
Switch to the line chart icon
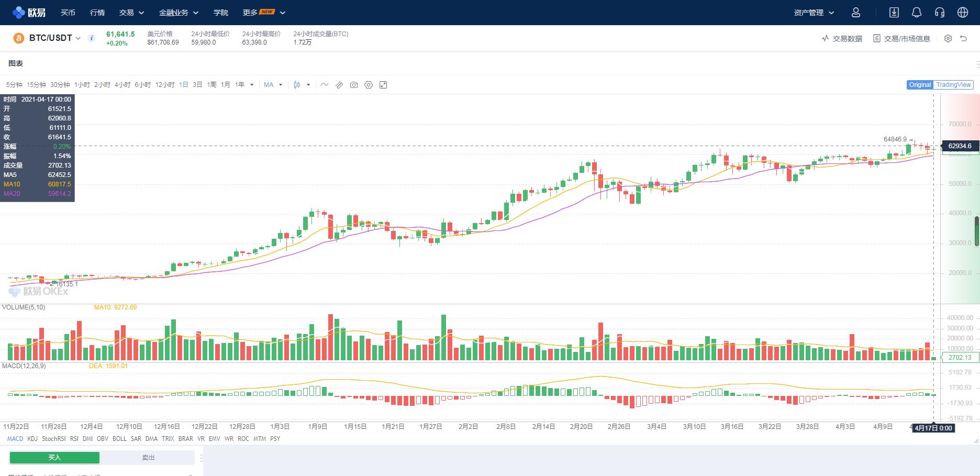click(325, 85)
